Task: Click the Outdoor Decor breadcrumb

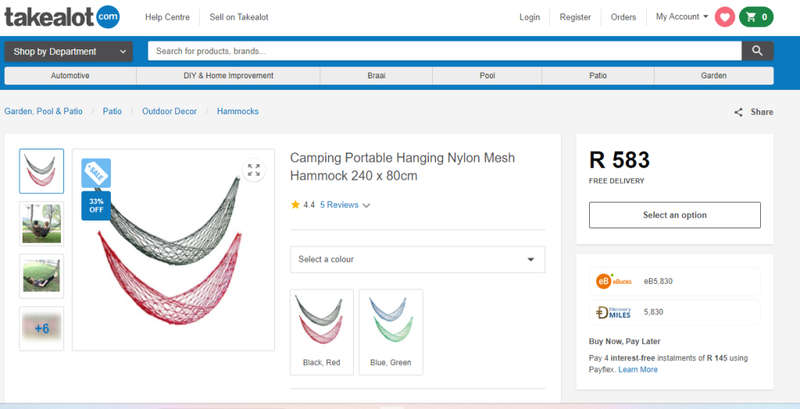Action: click(x=169, y=111)
